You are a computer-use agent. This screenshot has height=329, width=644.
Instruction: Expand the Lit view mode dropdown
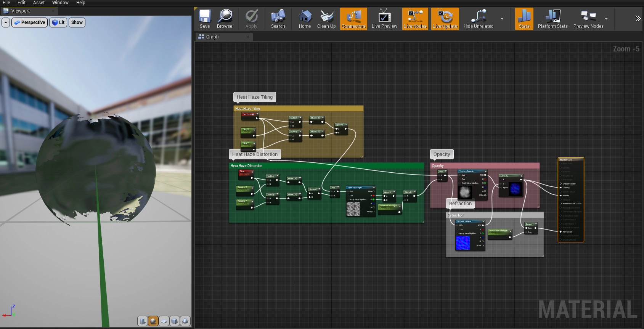click(x=58, y=22)
